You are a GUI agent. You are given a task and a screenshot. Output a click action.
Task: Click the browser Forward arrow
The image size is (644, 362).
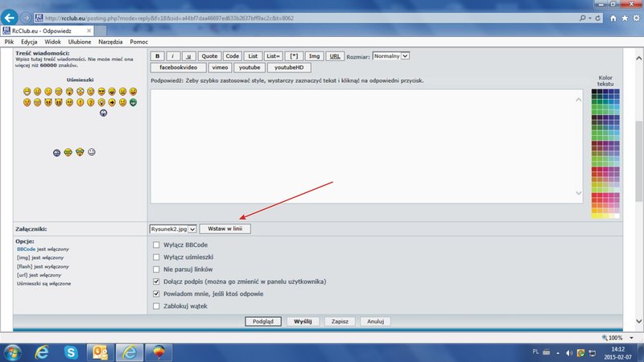point(26,18)
